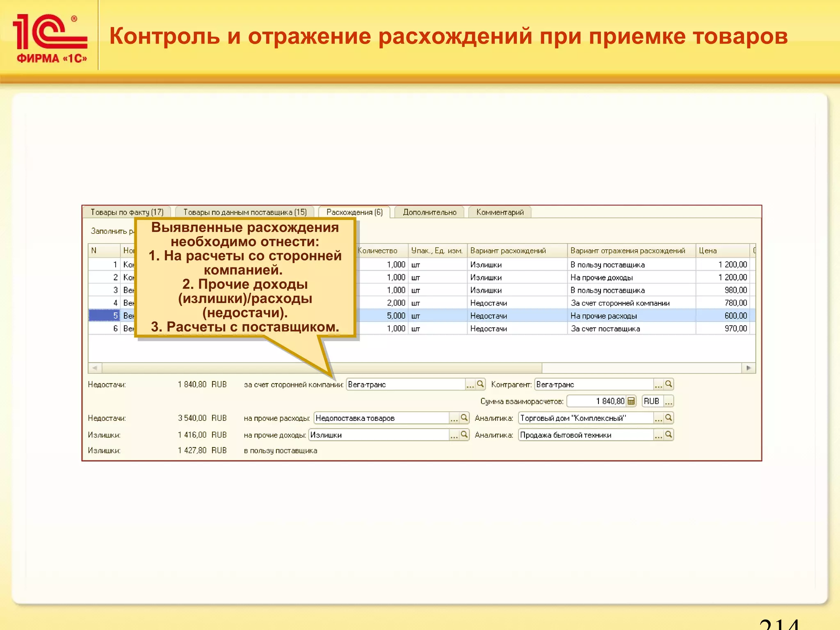Viewport: 840px width, 630px height.
Task: Click the на прочие доходы field Излишки
Action: click(379, 435)
